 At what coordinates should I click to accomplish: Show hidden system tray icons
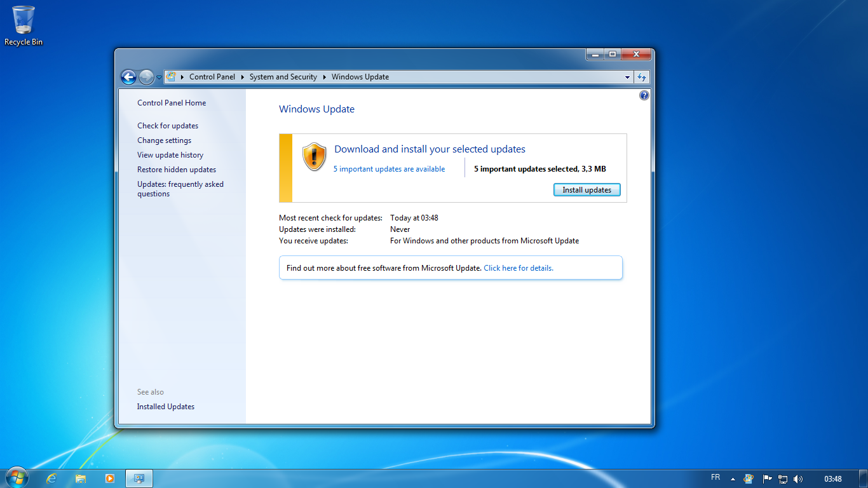click(x=733, y=479)
